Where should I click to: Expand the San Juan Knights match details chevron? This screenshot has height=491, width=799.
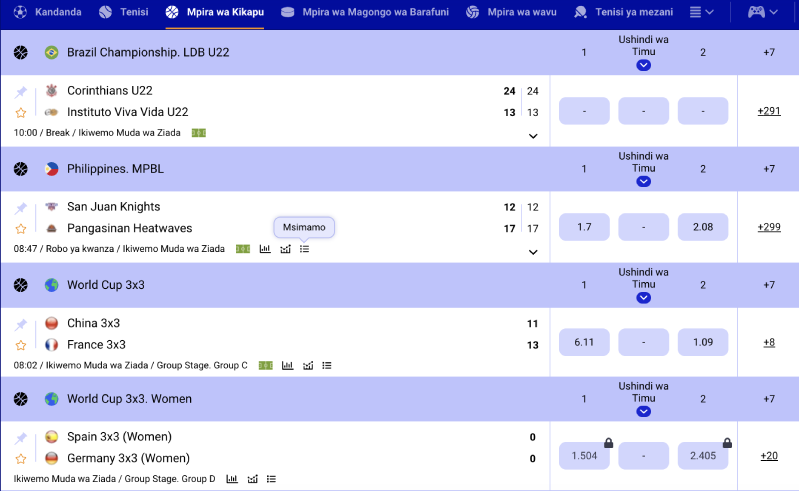click(533, 252)
